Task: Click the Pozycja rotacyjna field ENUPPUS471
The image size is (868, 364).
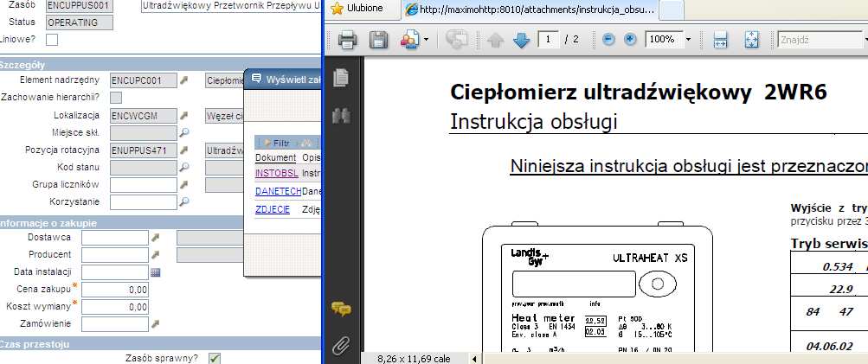Action: [x=144, y=150]
